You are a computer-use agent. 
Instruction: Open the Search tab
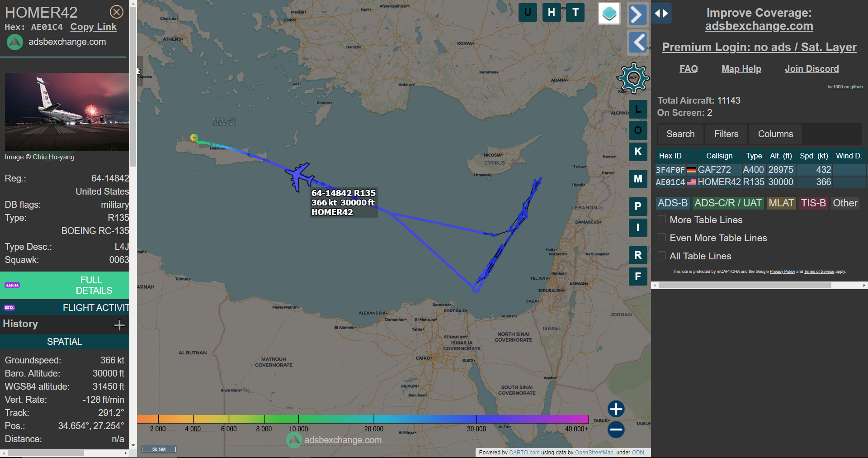click(x=680, y=134)
